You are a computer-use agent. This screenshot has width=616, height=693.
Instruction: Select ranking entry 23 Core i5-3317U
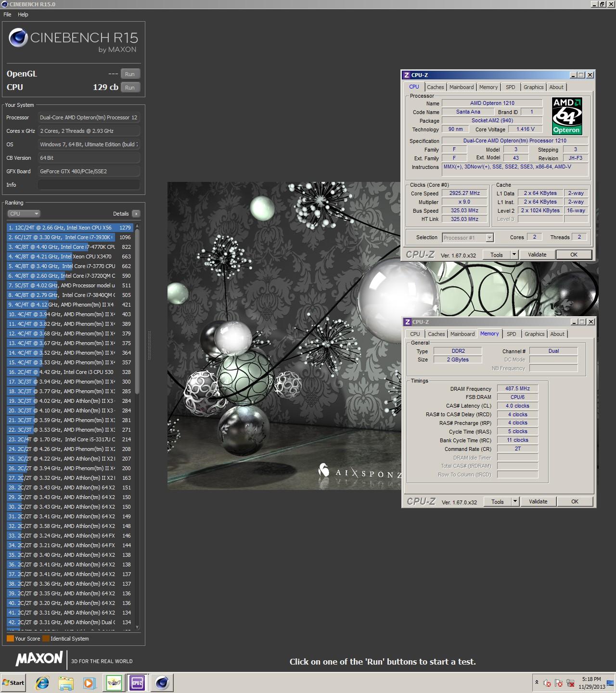[x=70, y=439]
